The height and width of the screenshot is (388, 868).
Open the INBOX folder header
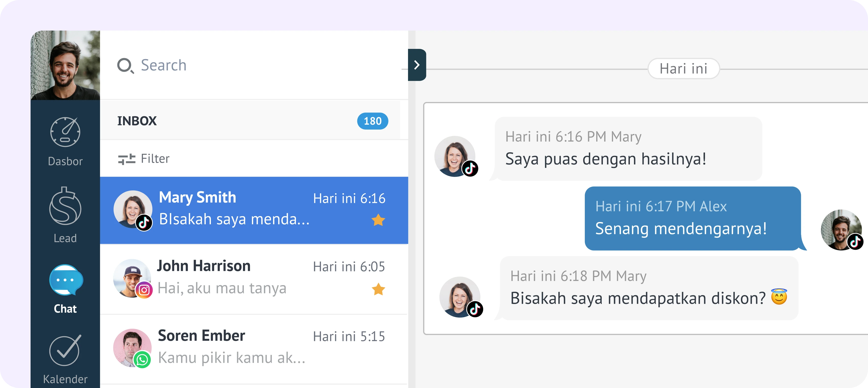pyautogui.click(x=137, y=121)
